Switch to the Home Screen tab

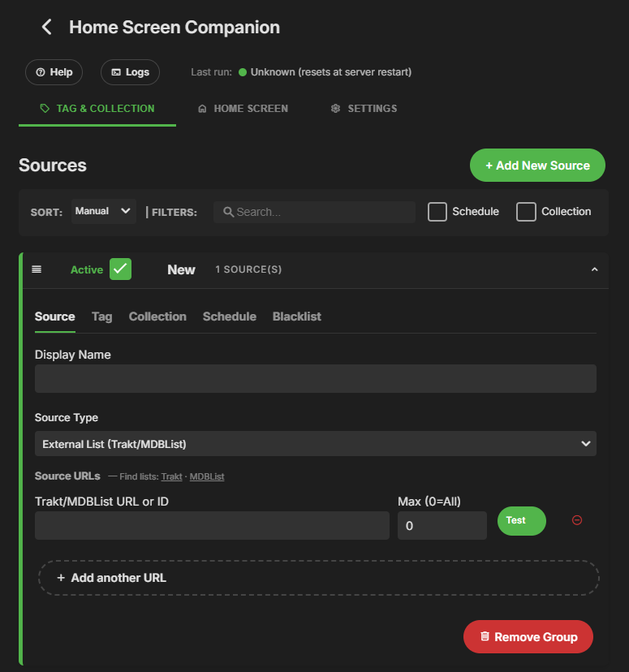pyautogui.click(x=243, y=109)
